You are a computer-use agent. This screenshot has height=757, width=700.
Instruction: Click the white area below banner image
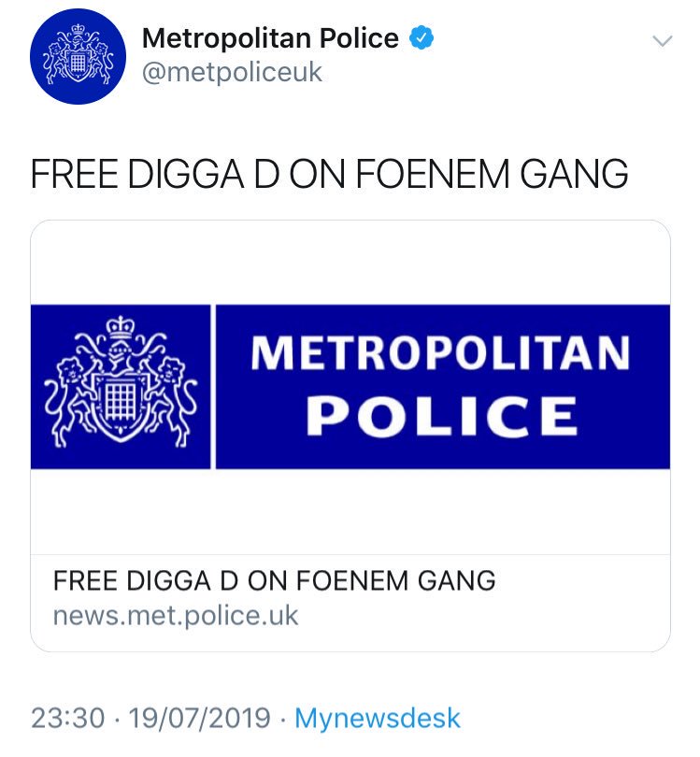tap(350, 511)
